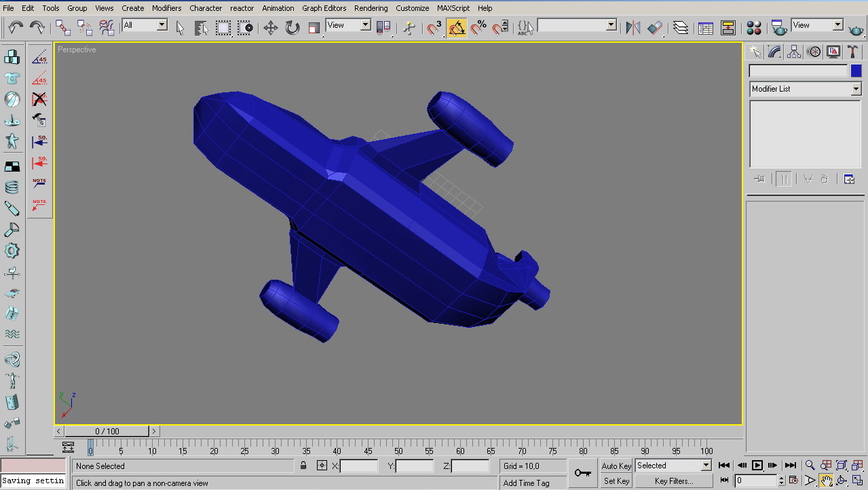Screen dimensions: 868x490
Task: Open the Rendering menu
Action: [x=371, y=8]
